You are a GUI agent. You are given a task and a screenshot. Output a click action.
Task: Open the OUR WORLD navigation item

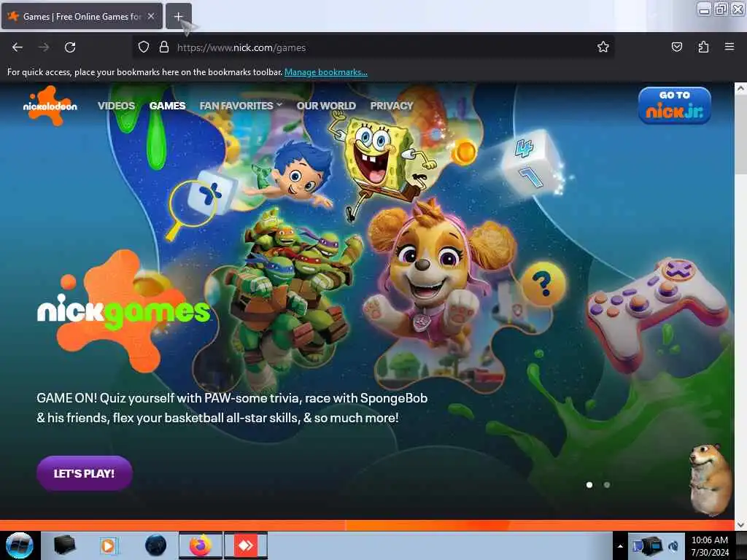click(326, 106)
